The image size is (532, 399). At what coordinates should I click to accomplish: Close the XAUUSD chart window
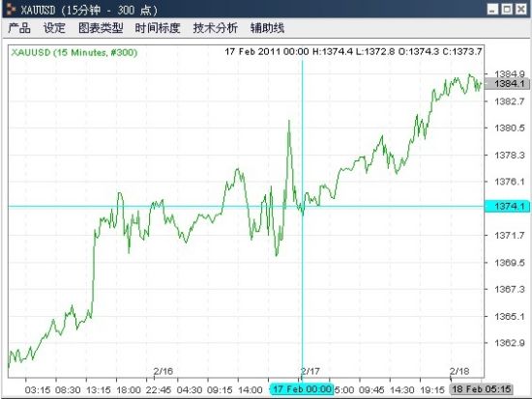(521, 9)
